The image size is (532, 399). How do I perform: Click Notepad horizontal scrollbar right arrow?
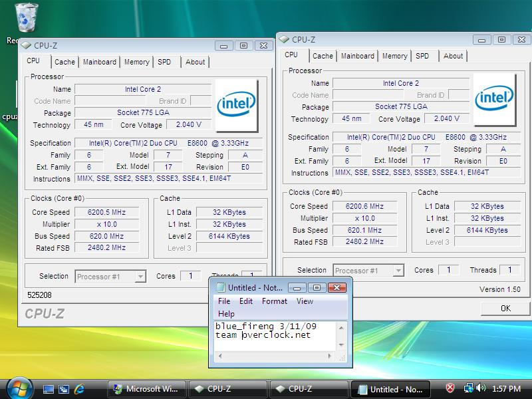329,356
